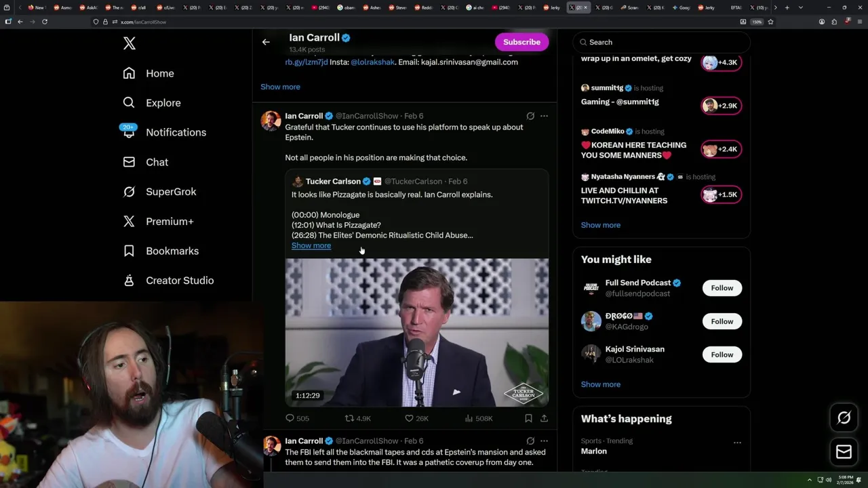
Task: Open Grok icon on FBI blackmail tapes post
Action: pos(530,441)
